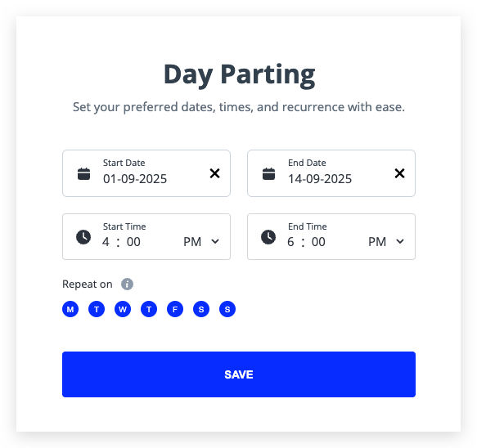This screenshot has height=448, width=477.
Task: Select the End Time minutes field
Action: pyautogui.click(x=318, y=242)
